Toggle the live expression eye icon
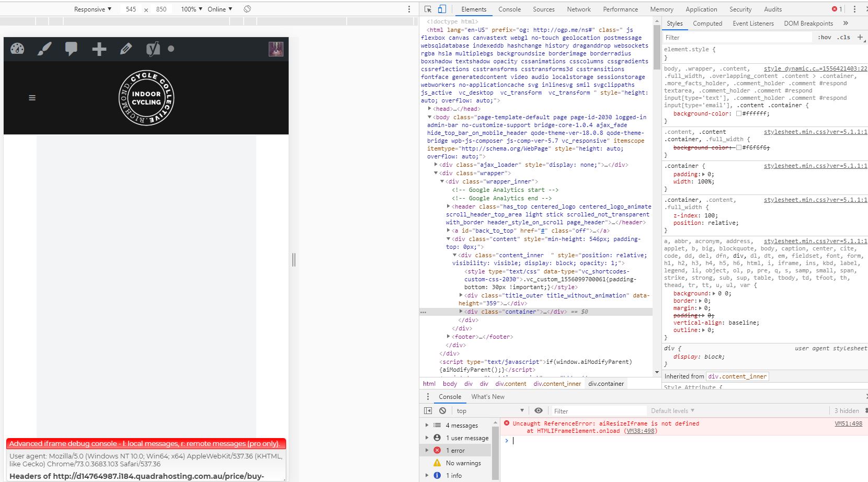 pos(538,411)
